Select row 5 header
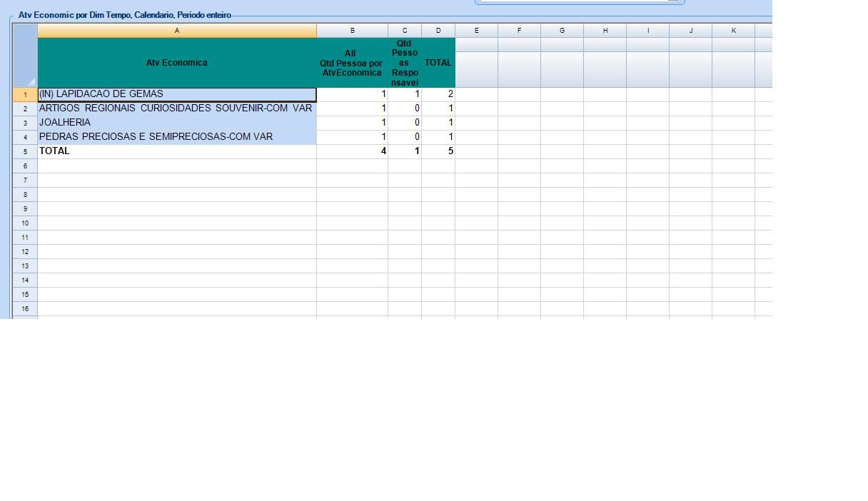 (x=25, y=152)
